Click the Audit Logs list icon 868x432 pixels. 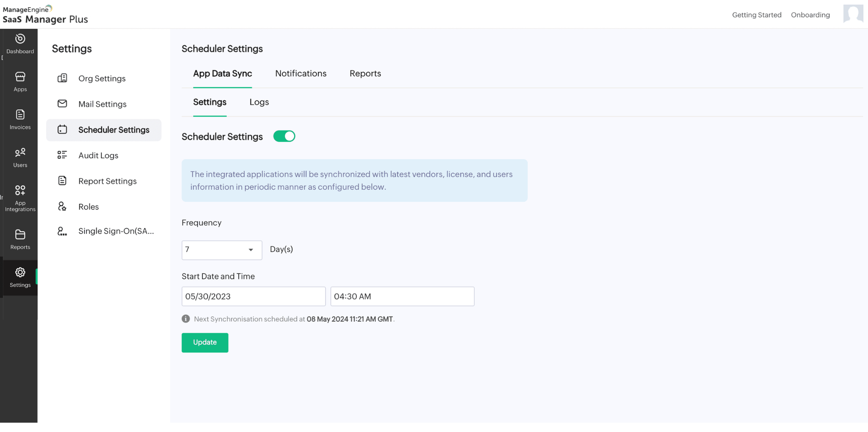pyautogui.click(x=62, y=155)
